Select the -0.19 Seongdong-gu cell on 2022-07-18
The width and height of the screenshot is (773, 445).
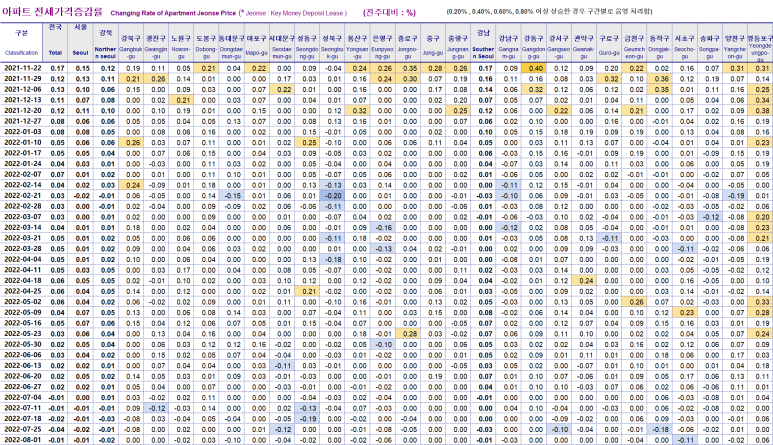tap(307, 419)
